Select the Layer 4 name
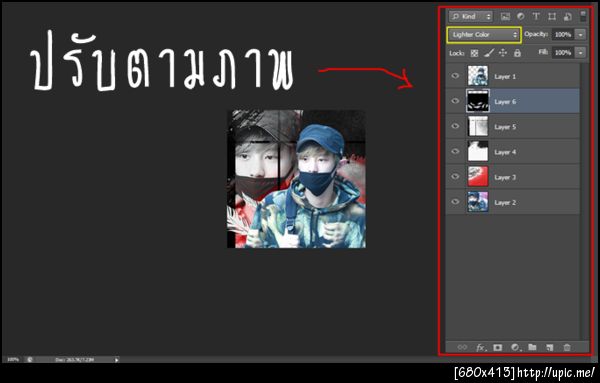The width and height of the screenshot is (600, 383). coord(505,152)
